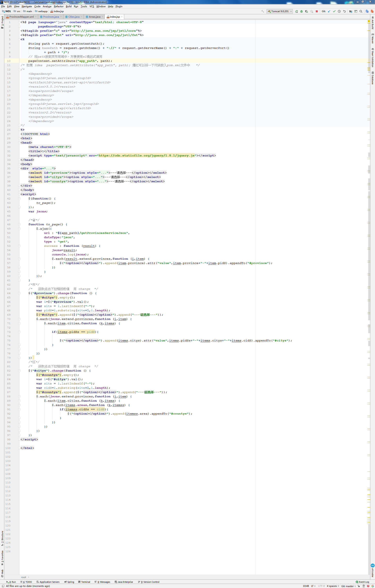
Task: Click the src breadcrumb folder
Action: pos(17,11)
